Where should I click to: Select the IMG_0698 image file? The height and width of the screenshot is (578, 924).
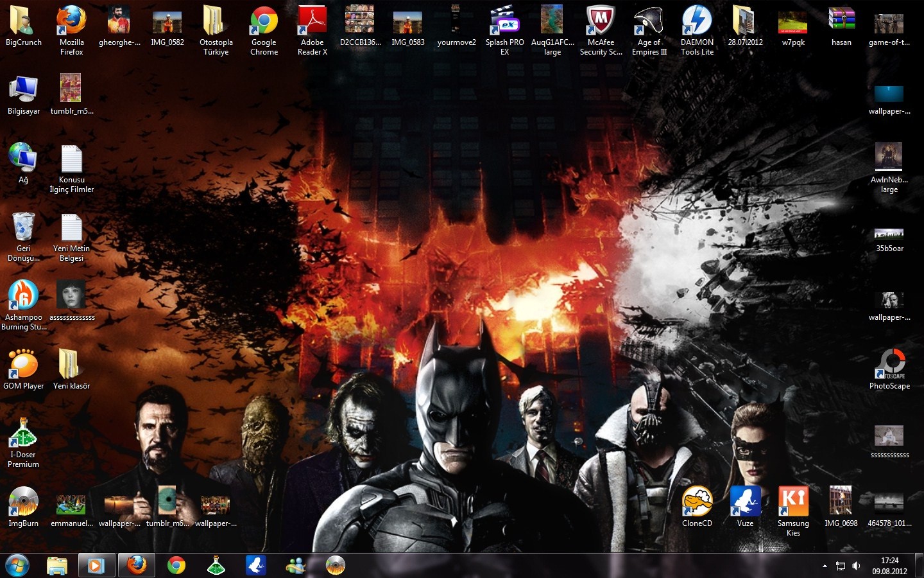point(841,500)
